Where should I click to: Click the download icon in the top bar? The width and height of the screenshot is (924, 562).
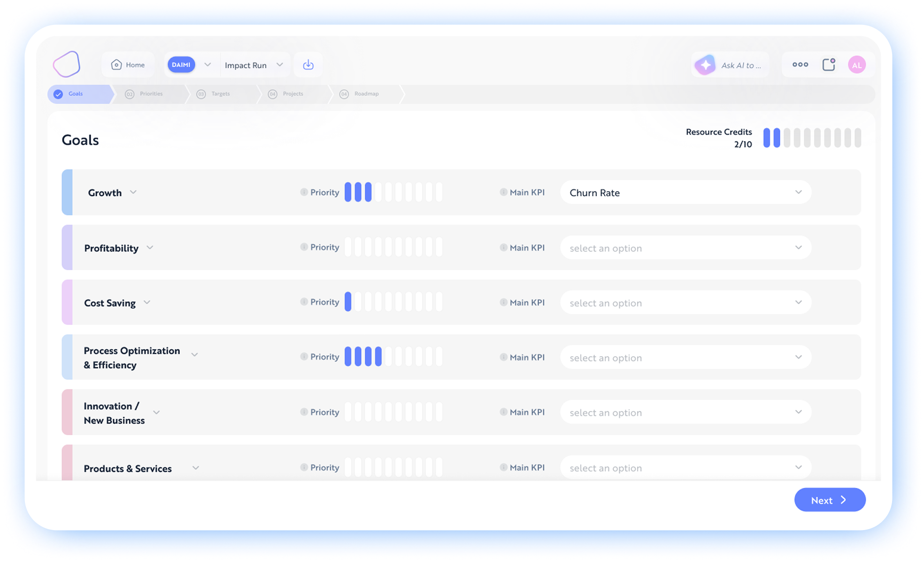click(x=308, y=65)
